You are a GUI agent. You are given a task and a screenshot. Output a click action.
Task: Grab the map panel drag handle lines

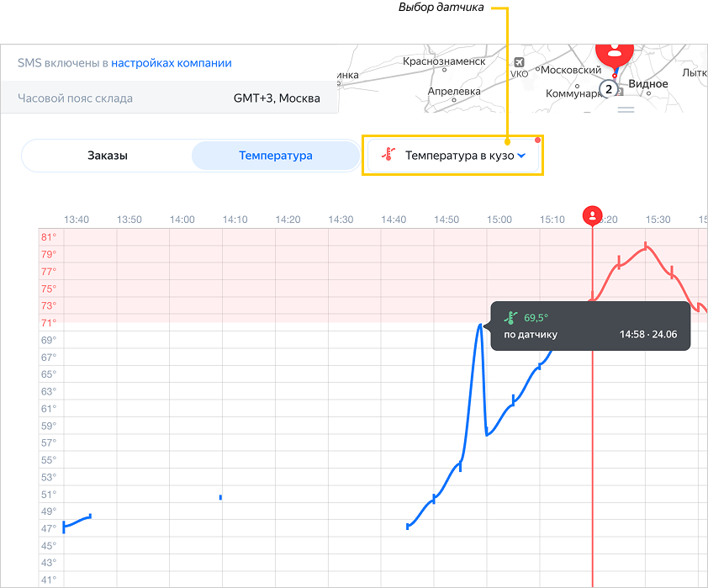[626, 109]
